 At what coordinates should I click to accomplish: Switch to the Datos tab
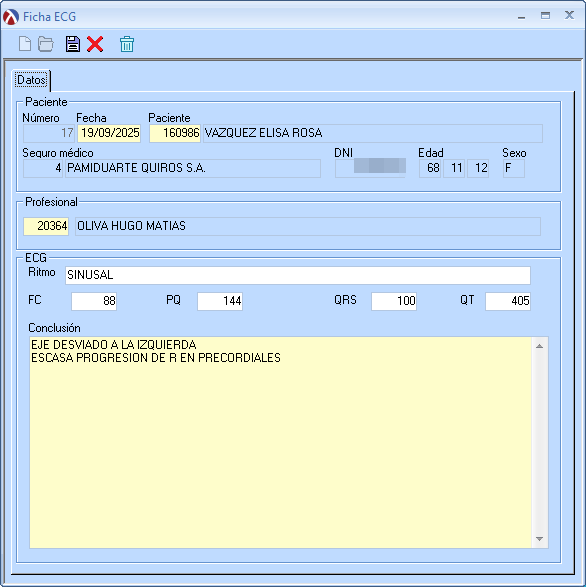coord(31,80)
